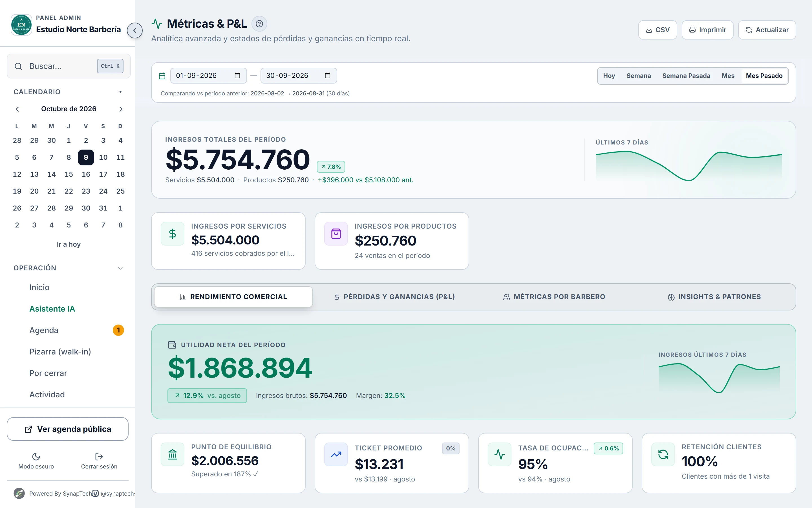Click the trend icon on Ticket Promedio
This screenshot has width=812, height=508.
point(336,454)
